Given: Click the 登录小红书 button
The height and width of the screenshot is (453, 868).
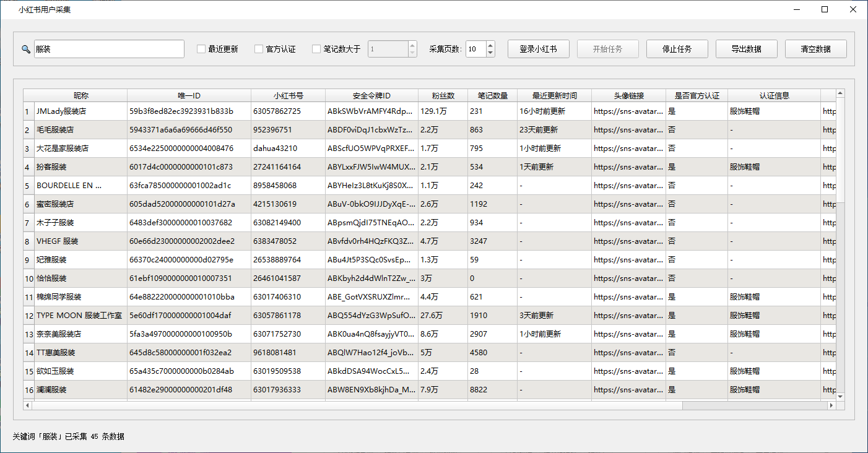Looking at the screenshot, I should [539, 50].
